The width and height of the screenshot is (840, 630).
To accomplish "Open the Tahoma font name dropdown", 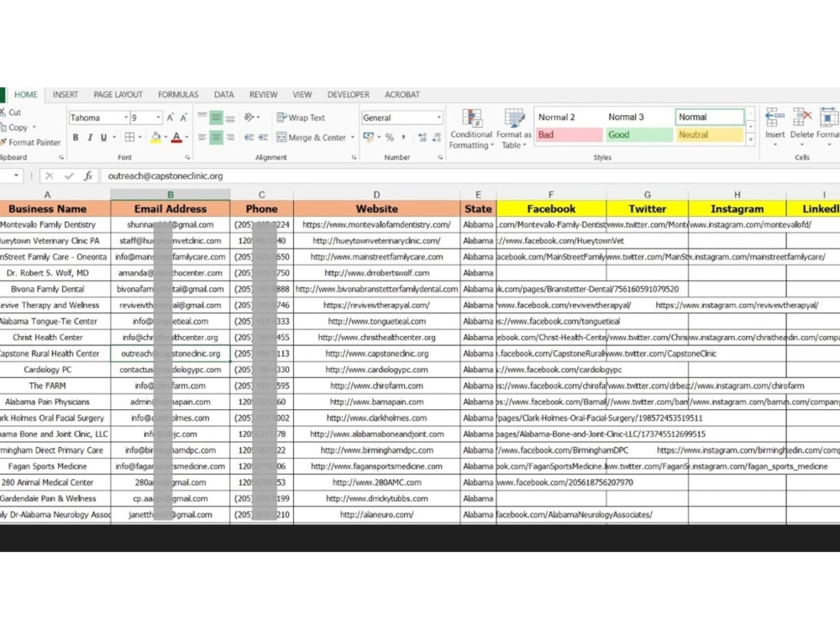I will pos(126,118).
